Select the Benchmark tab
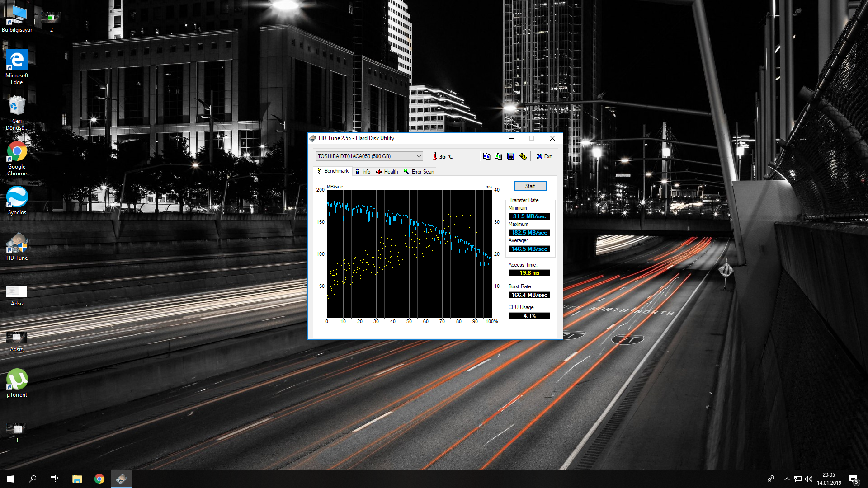 [x=333, y=171]
